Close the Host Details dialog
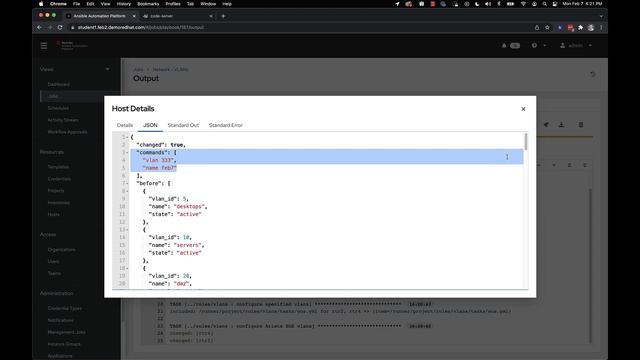This screenshot has width=640, height=360. click(523, 109)
